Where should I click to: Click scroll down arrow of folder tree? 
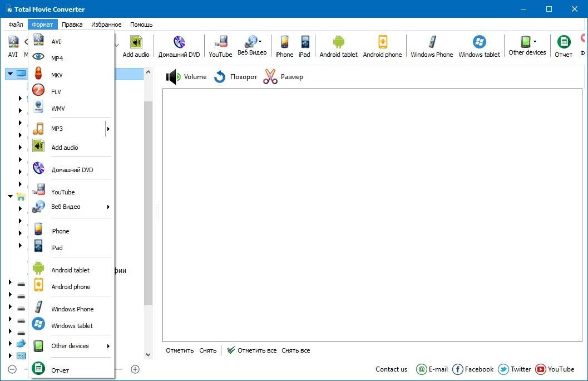coord(148,355)
